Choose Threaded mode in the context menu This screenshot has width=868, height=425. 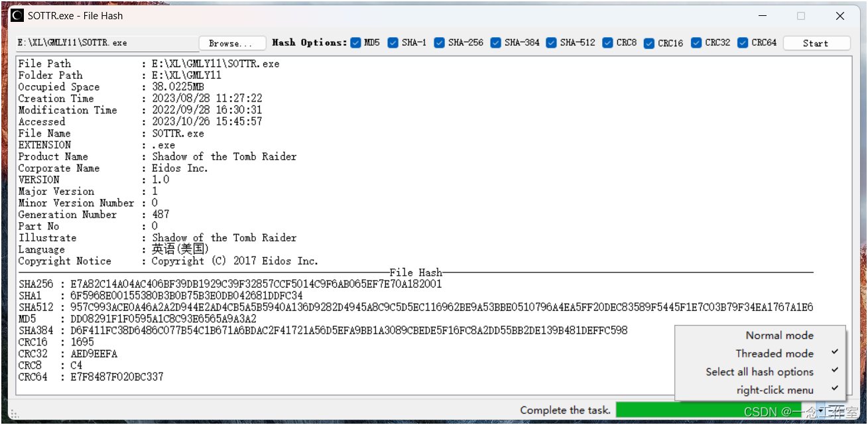(760, 353)
